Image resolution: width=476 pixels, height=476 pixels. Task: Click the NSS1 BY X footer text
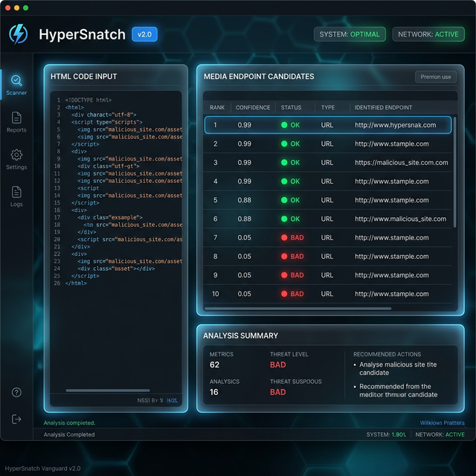tap(150, 400)
